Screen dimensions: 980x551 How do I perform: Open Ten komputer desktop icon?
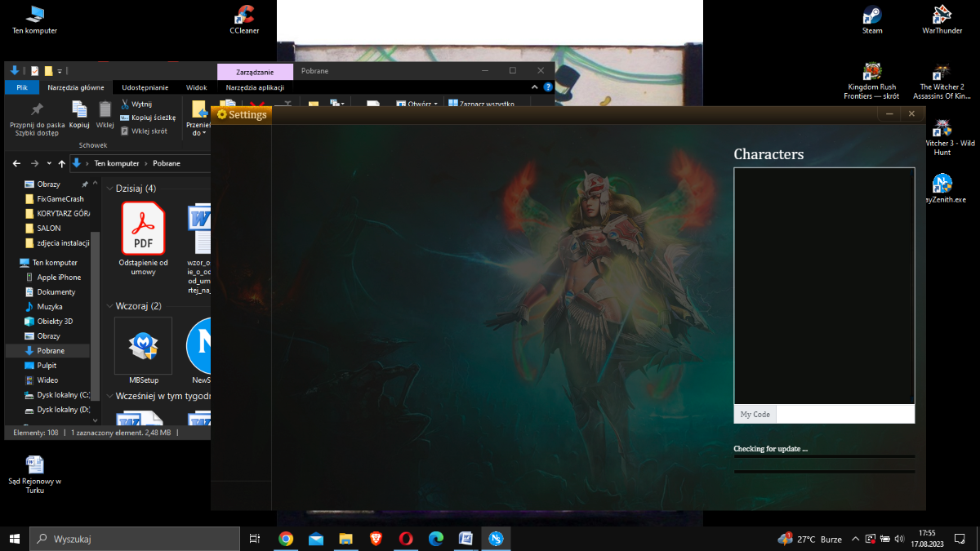pyautogui.click(x=34, y=20)
